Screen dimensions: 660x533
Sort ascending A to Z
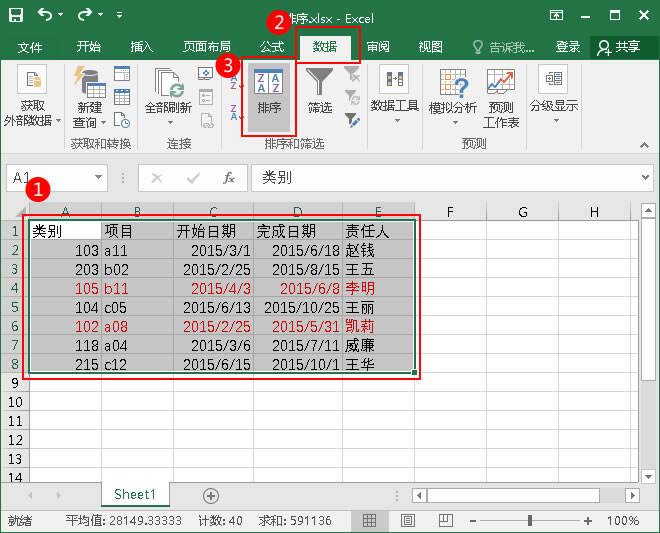[235, 83]
